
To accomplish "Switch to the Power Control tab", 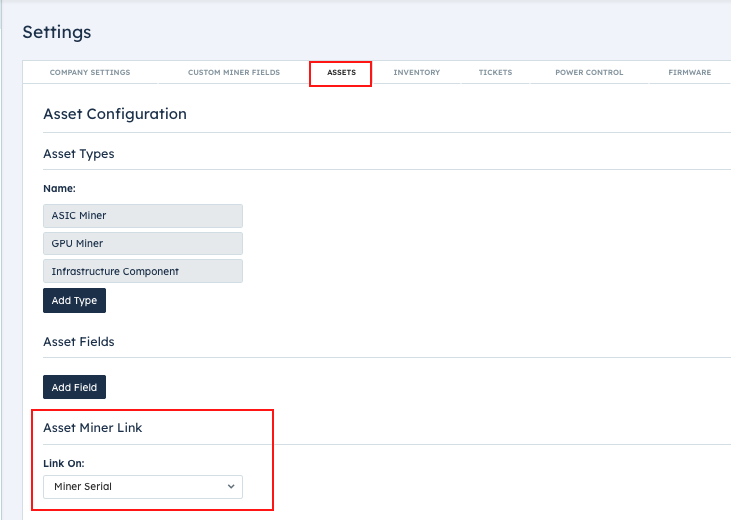I will (589, 72).
